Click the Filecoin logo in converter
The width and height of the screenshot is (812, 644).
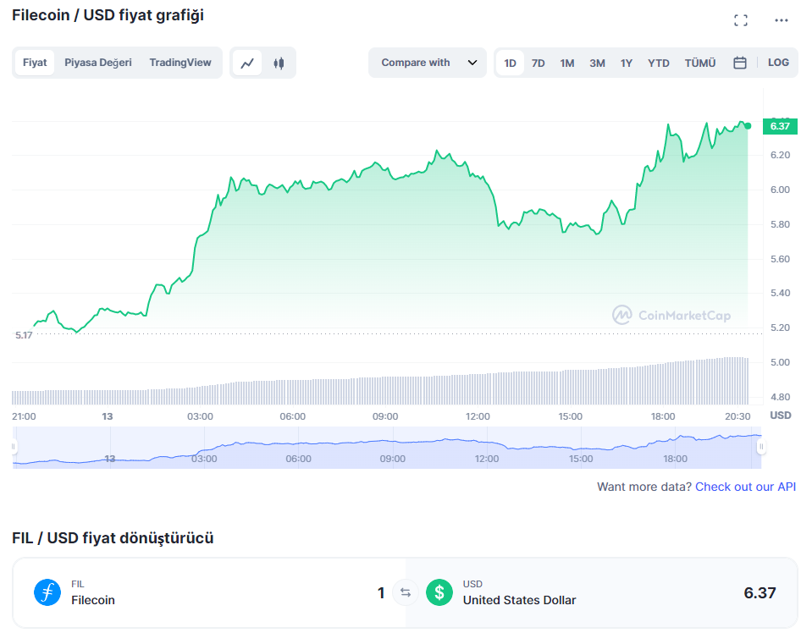click(x=47, y=592)
